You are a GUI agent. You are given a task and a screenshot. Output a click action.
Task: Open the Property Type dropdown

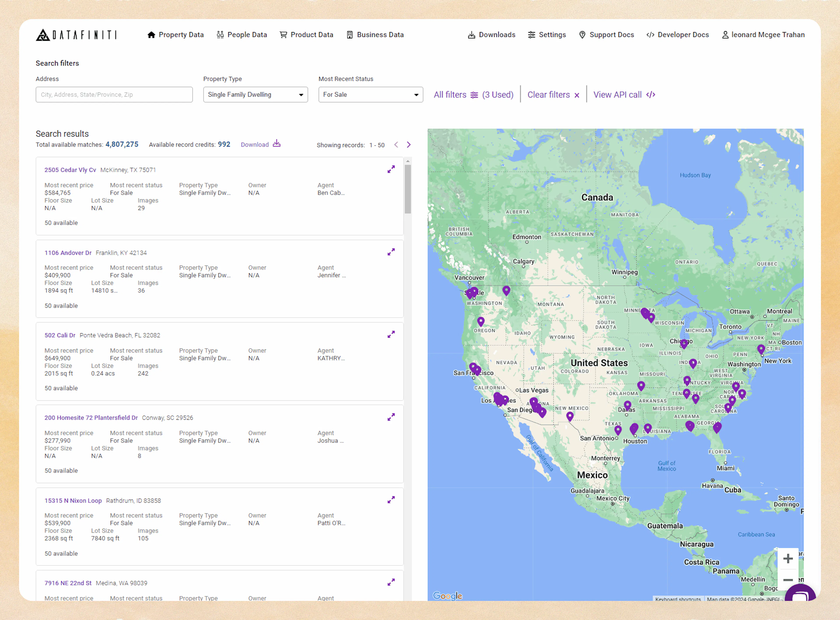click(255, 95)
